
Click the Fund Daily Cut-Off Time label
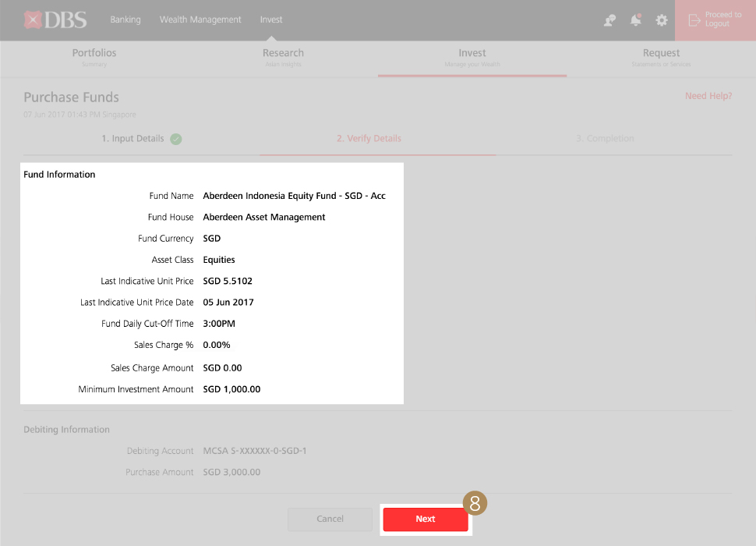[147, 324]
